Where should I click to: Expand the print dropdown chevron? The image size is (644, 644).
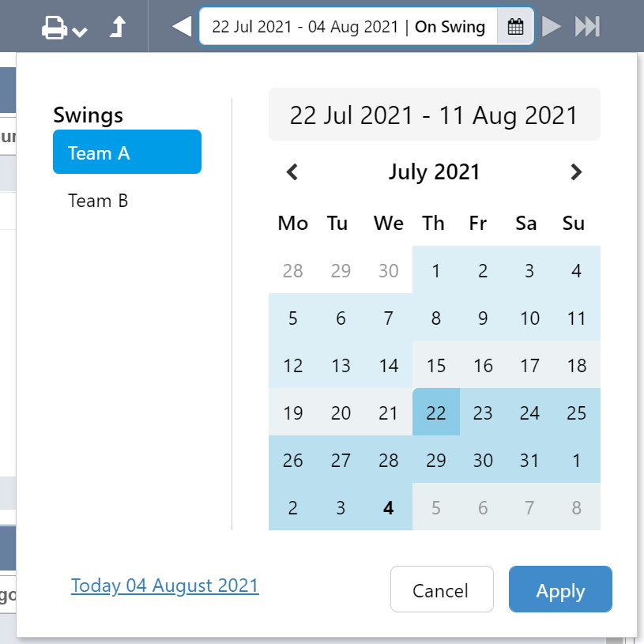79,32
